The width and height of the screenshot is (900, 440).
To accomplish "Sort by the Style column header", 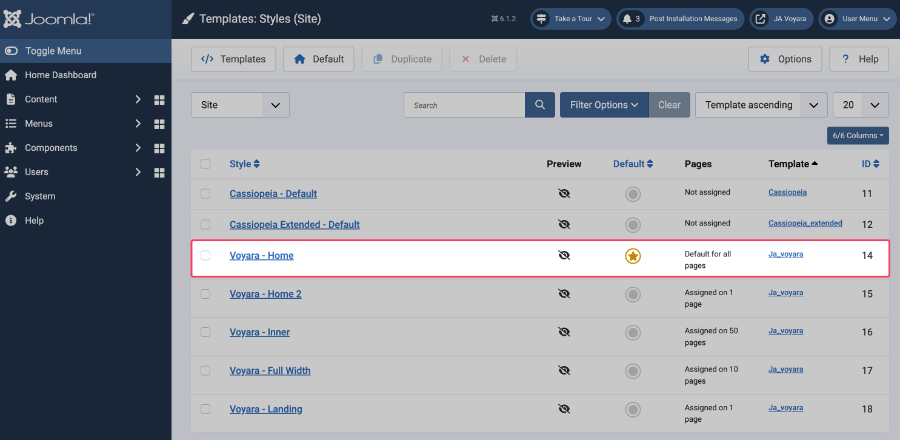I will coord(245,164).
